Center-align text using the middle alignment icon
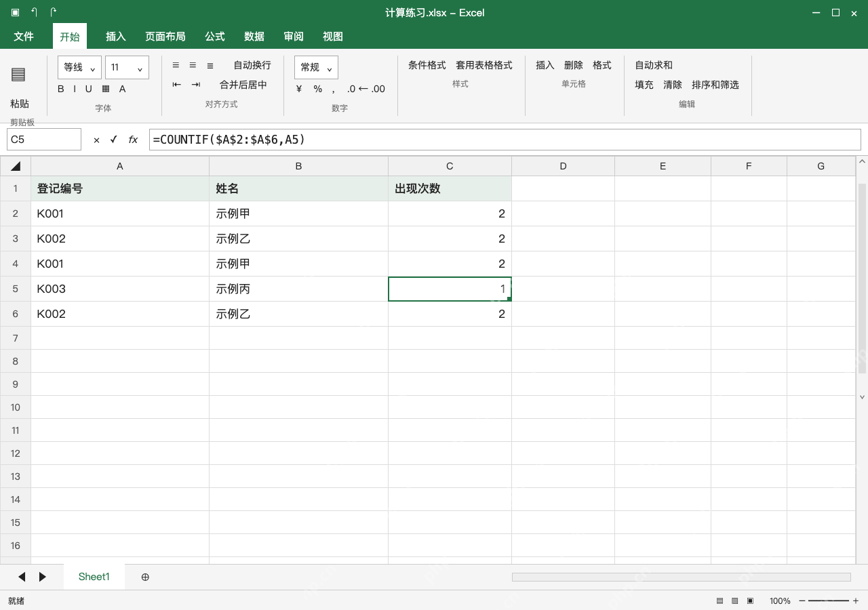 point(193,65)
